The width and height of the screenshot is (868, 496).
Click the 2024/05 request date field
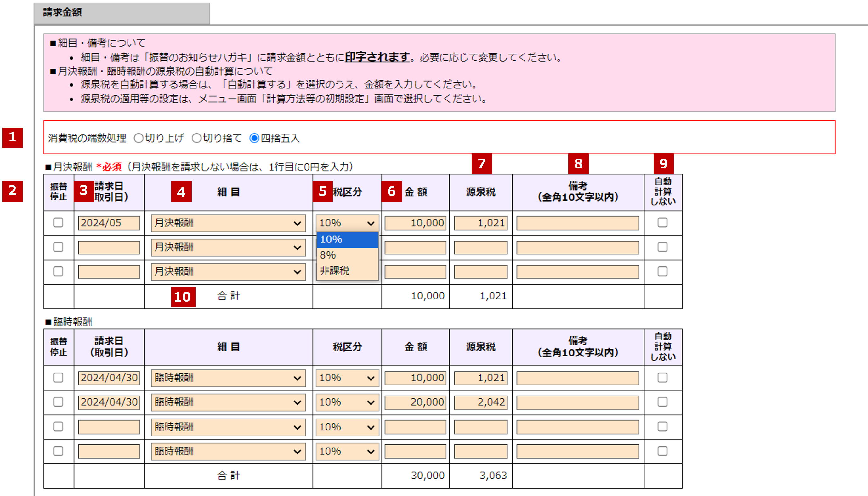(x=109, y=223)
